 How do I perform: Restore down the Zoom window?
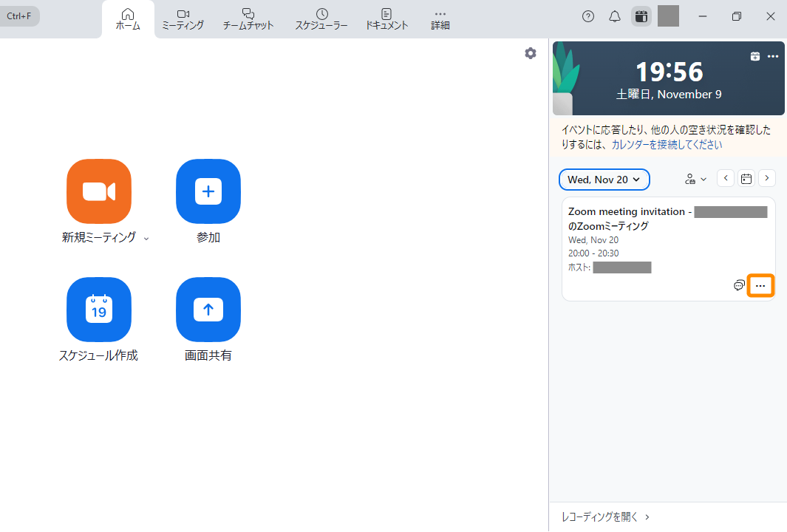[736, 16]
